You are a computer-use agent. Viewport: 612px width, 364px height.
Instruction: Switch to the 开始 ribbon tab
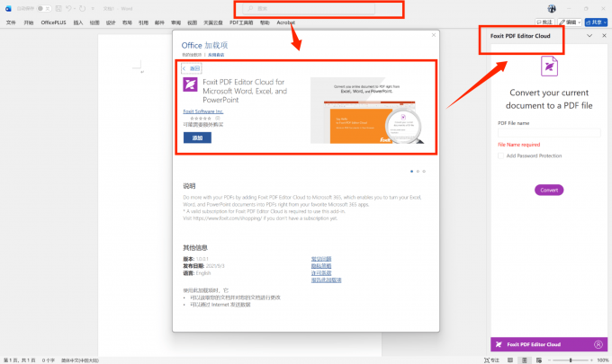click(x=29, y=22)
